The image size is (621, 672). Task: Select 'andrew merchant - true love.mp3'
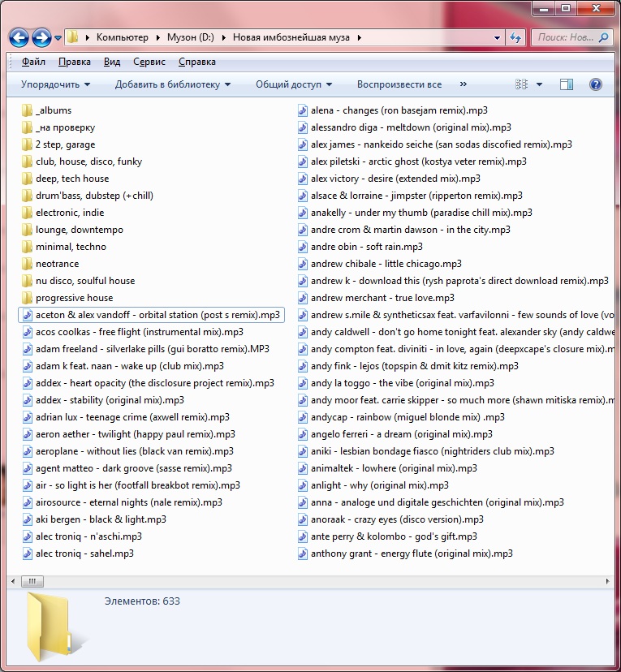tap(382, 298)
